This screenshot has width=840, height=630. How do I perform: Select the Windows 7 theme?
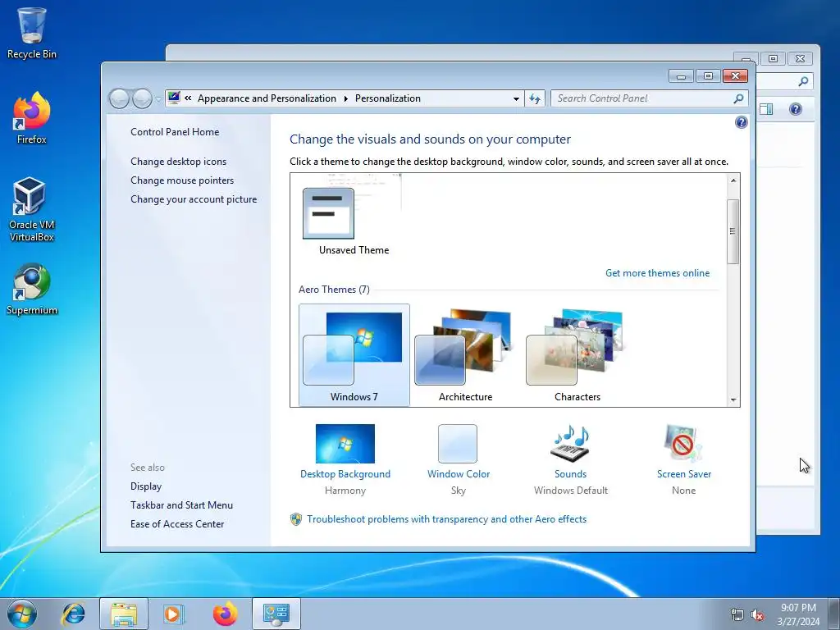(x=354, y=354)
